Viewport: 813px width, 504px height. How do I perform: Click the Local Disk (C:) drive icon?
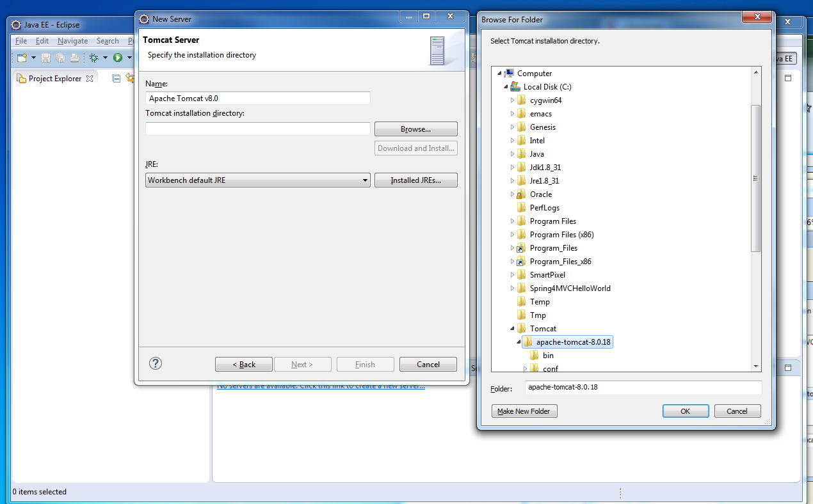515,87
